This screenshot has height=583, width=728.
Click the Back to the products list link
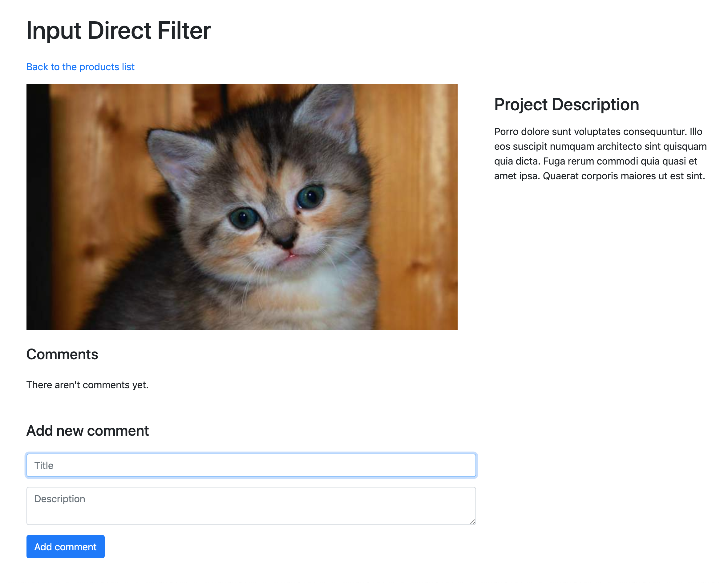[x=80, y=67]
